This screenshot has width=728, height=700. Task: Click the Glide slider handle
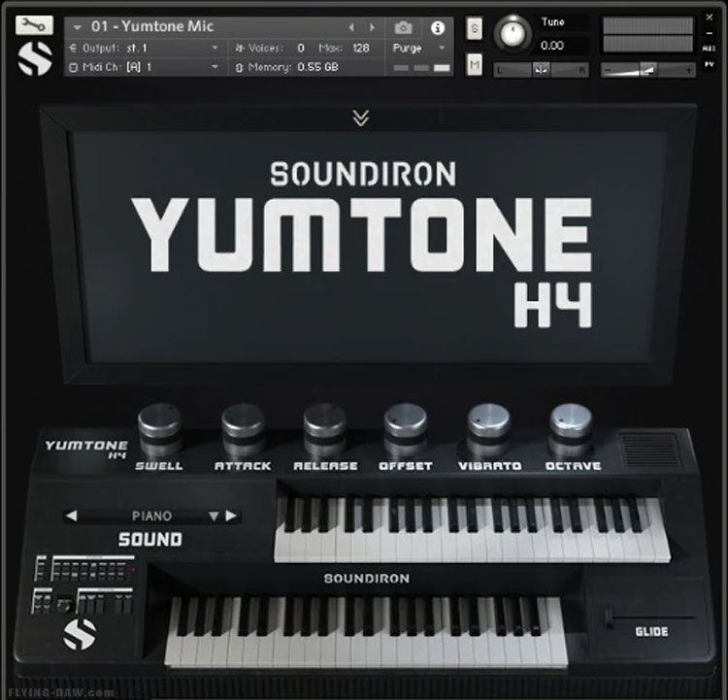[609, 618]
